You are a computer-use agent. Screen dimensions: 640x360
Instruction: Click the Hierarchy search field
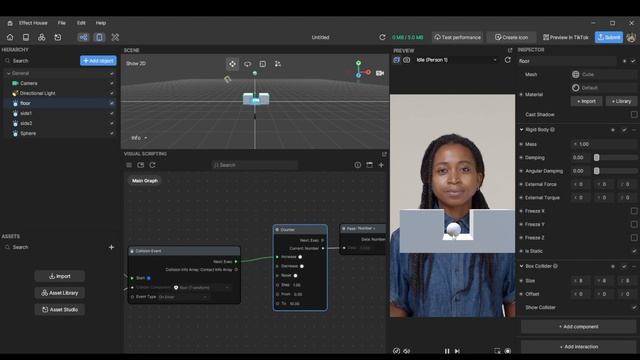coord(41,61)
